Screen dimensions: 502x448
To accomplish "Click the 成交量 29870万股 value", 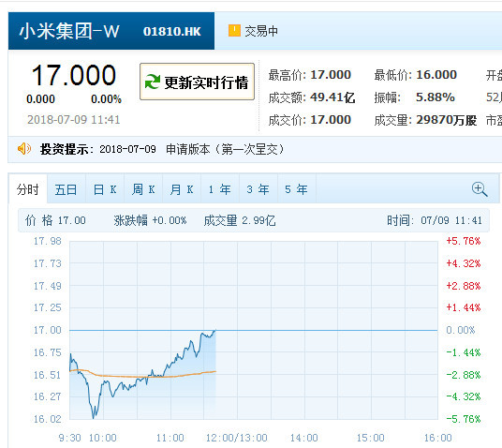I will 447,120.
